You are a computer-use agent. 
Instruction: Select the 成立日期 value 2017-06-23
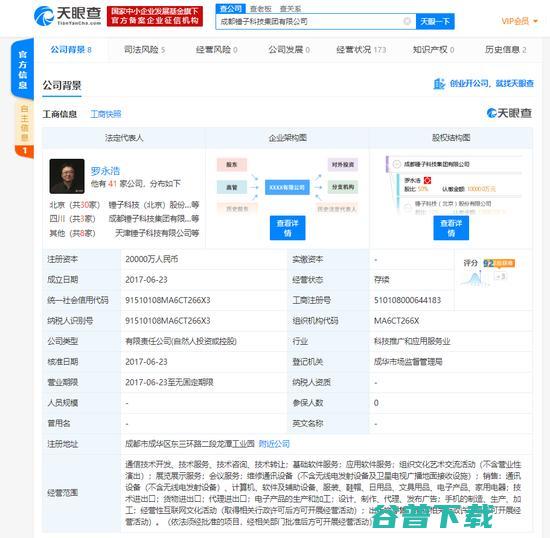pos(146,280)
